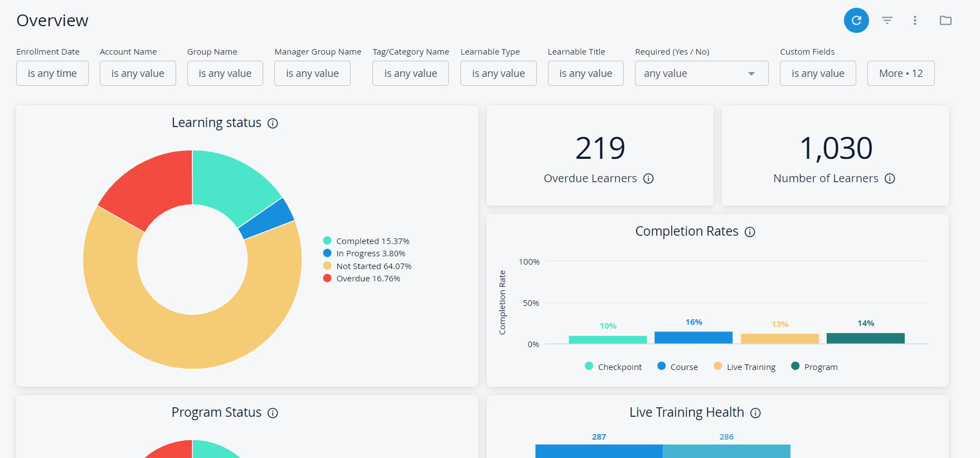Toggle Not Started legend entry
This screenshot has height=458, width=980.
coord(367,266)
